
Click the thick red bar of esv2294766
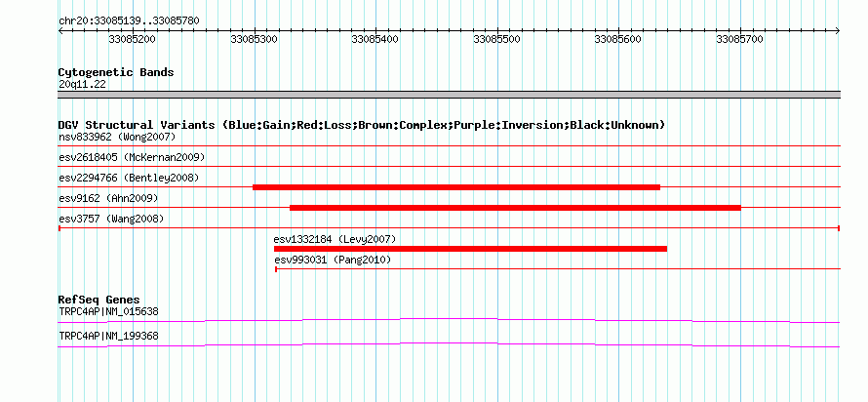coord(456,187)
